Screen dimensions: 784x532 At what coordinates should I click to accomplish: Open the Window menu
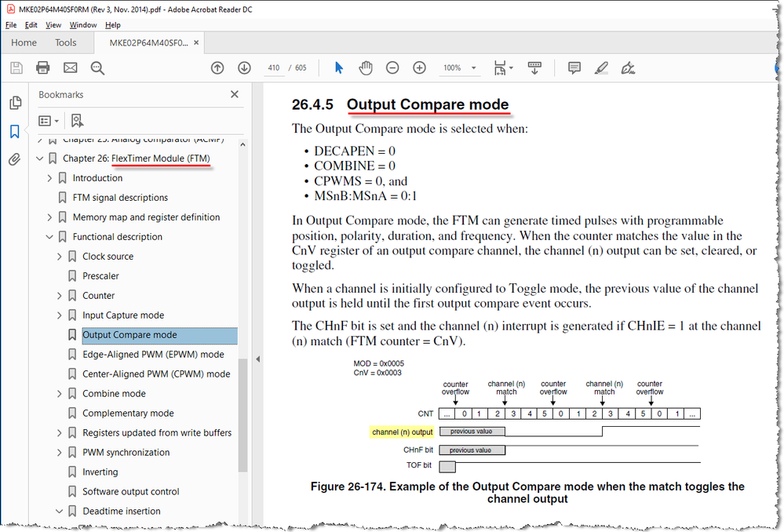[83, 25]
